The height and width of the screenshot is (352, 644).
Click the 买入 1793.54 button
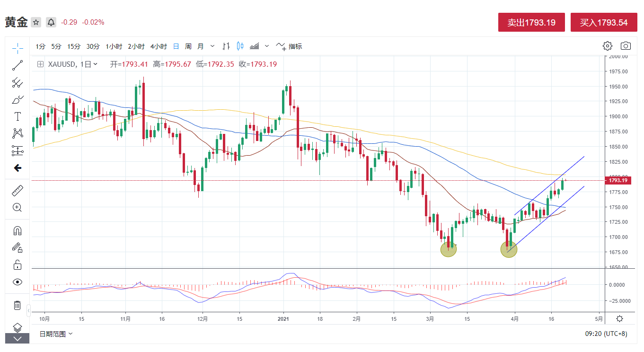pyautogui.click(x=603, y=22)
